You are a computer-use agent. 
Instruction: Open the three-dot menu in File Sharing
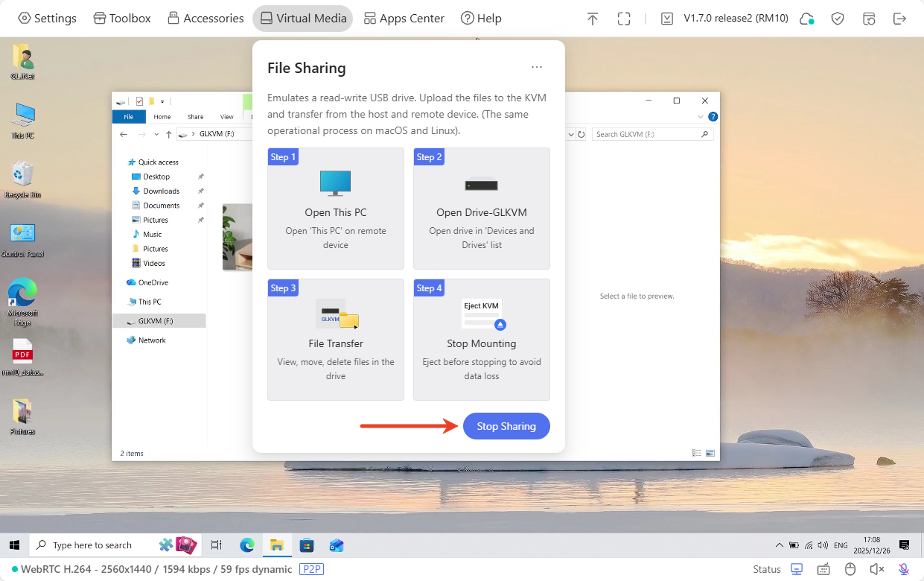click(x=537, y=67)
